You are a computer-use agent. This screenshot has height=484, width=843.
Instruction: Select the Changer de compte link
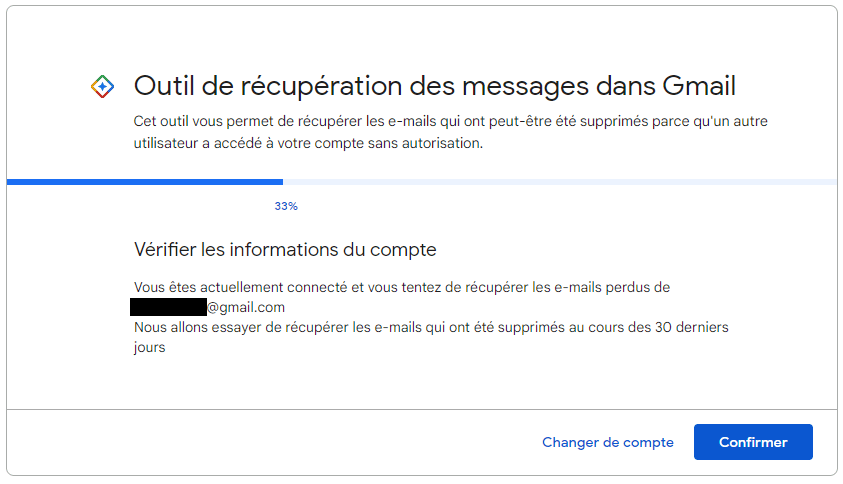tap(608, 442)
